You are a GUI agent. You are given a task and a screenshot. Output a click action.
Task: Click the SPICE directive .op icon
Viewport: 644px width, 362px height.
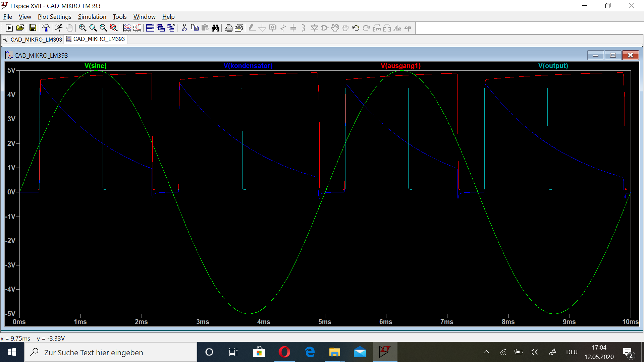(408, 28)
